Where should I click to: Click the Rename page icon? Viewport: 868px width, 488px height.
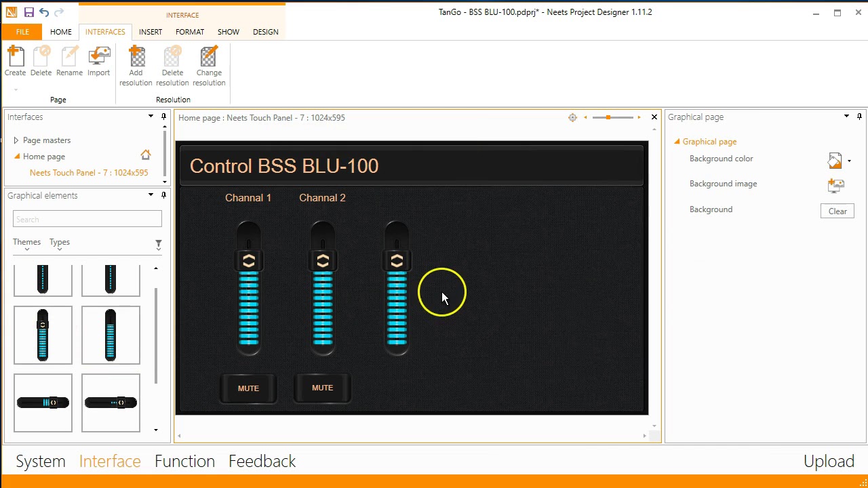pos(69,56)
